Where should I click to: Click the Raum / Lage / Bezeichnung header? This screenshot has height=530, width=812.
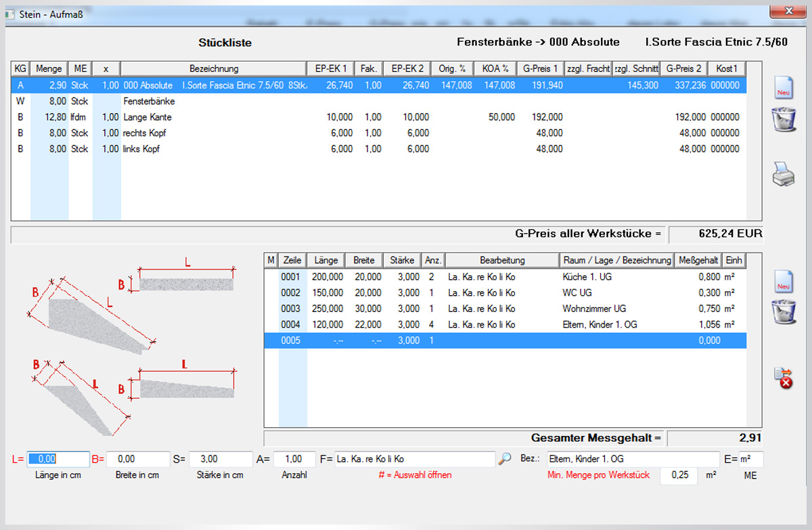point(617,260)
